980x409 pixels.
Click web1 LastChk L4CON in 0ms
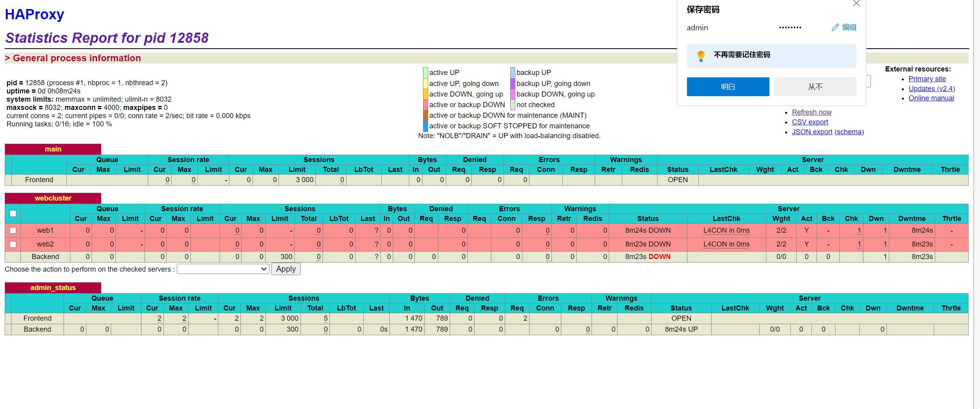pyautogui.click(x=726, y=230)
